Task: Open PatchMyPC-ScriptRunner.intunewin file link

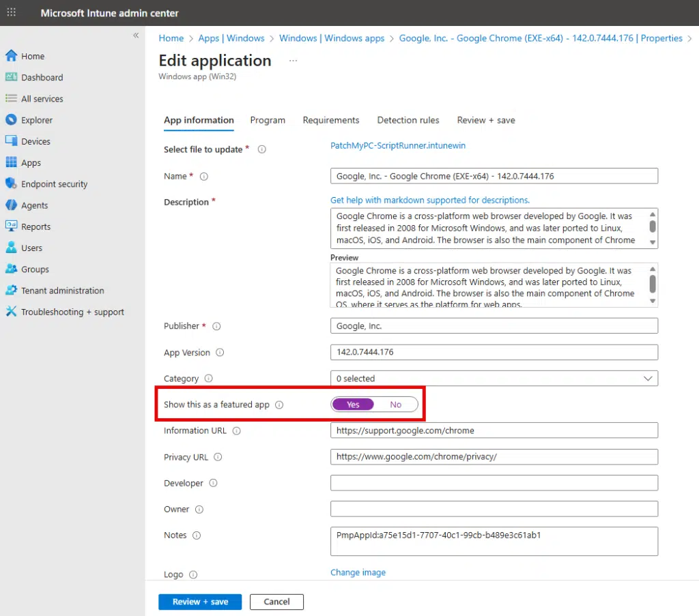Action: tap(398, 145)
